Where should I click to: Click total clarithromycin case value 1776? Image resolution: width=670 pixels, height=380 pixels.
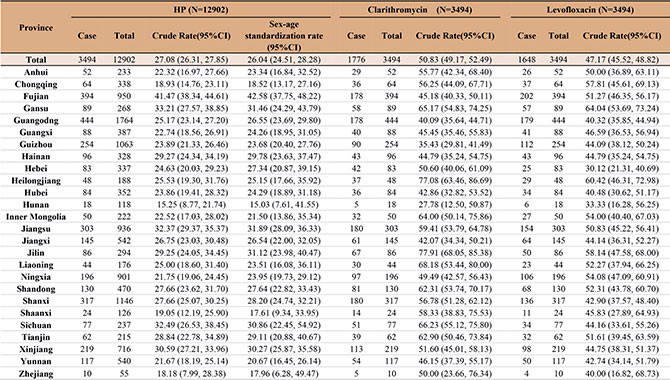pyautogui.click(x=356, y=60)
